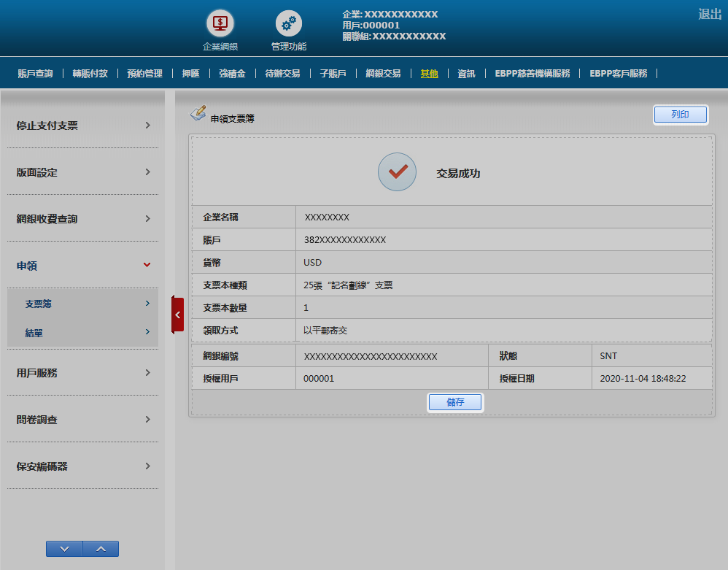The height and width of the screenshot is (570, 728).
Task: Go to the 待辦交易 menu
Action: tap(282, 74)
